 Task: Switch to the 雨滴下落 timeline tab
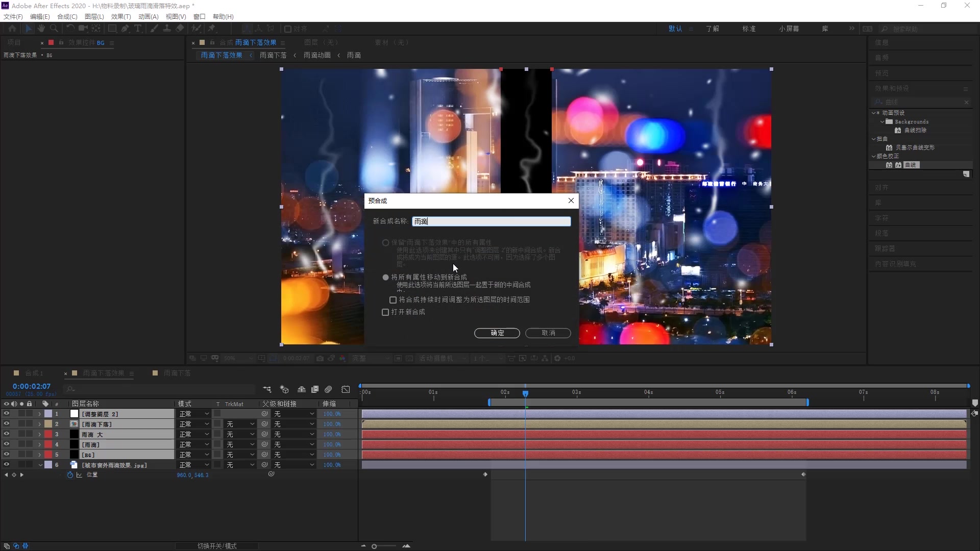click(177, 373)
